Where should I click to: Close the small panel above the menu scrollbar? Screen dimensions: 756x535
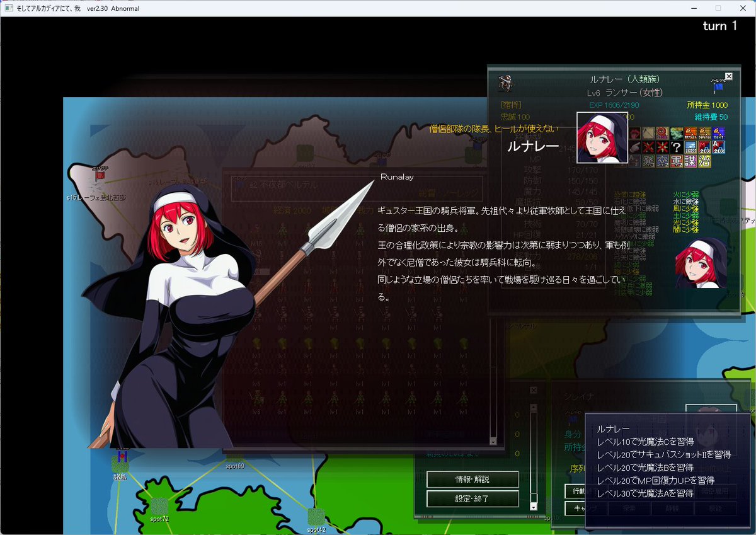pos(534,390)
